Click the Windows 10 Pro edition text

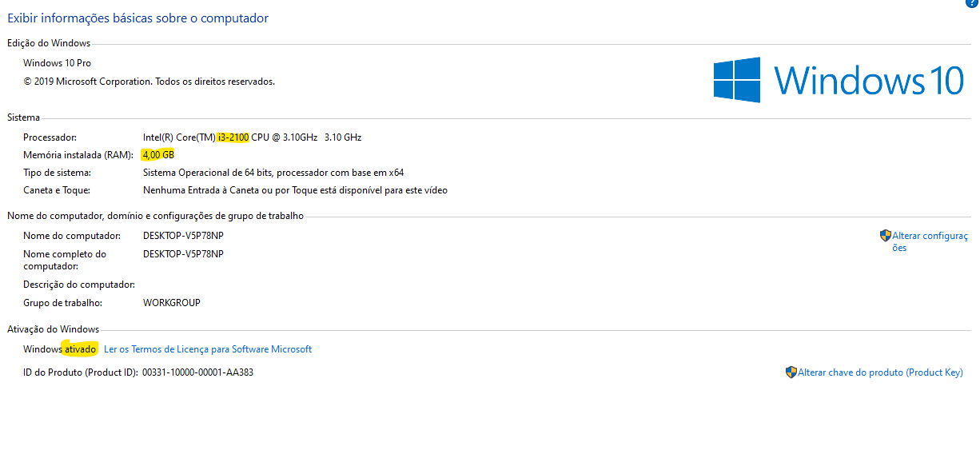tap(57, 63)
